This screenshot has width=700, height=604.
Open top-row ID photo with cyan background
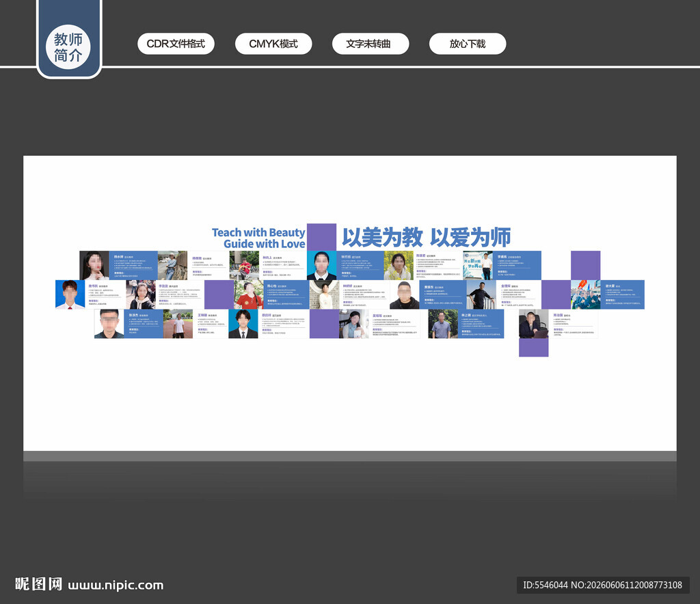pyautogui.click(x=322, y=265)
